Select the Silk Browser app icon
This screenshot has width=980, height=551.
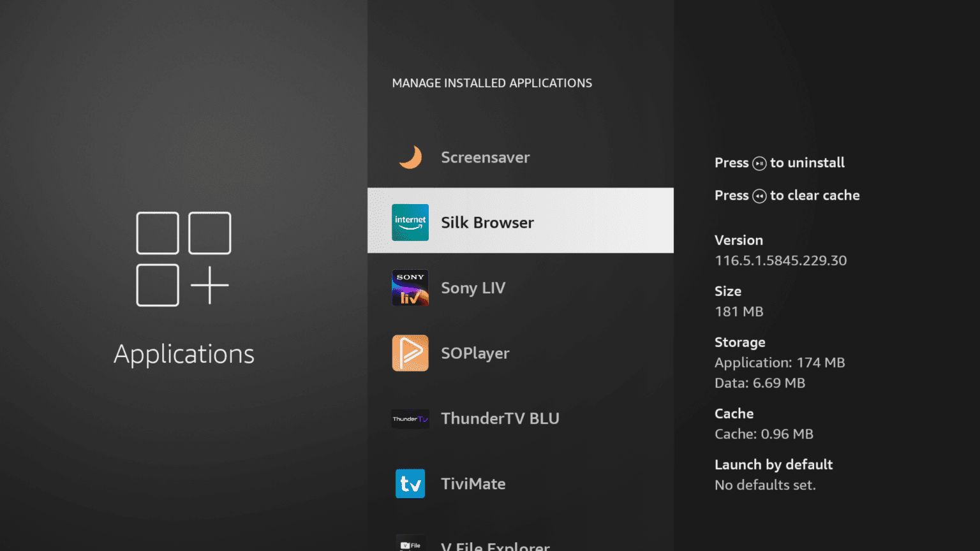(410, 223)
